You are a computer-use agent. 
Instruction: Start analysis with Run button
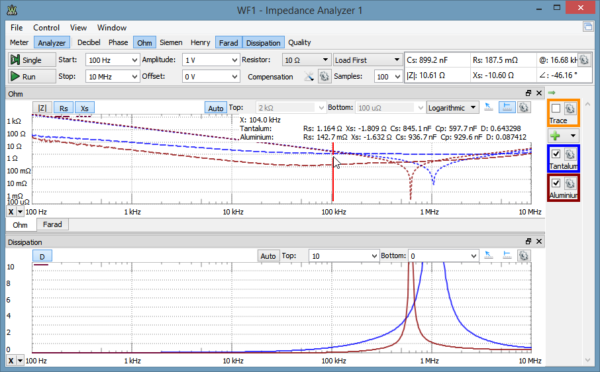[x=32, y=77]
